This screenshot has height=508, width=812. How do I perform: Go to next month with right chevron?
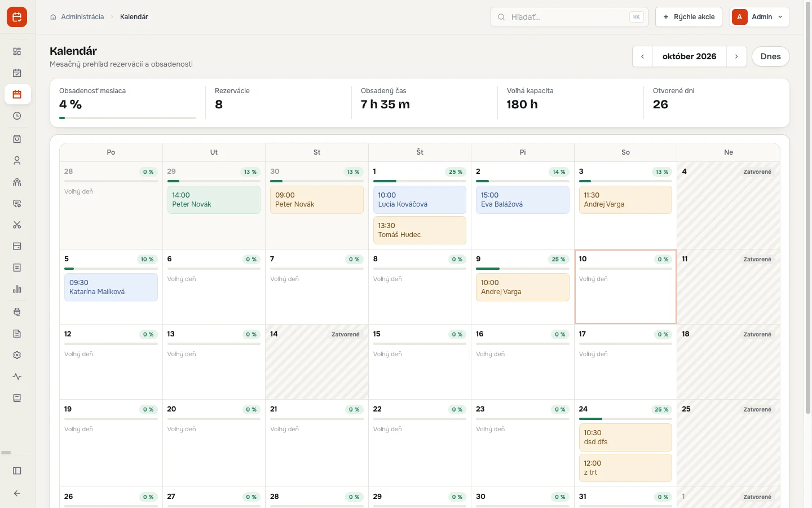[x=736, y=56]
